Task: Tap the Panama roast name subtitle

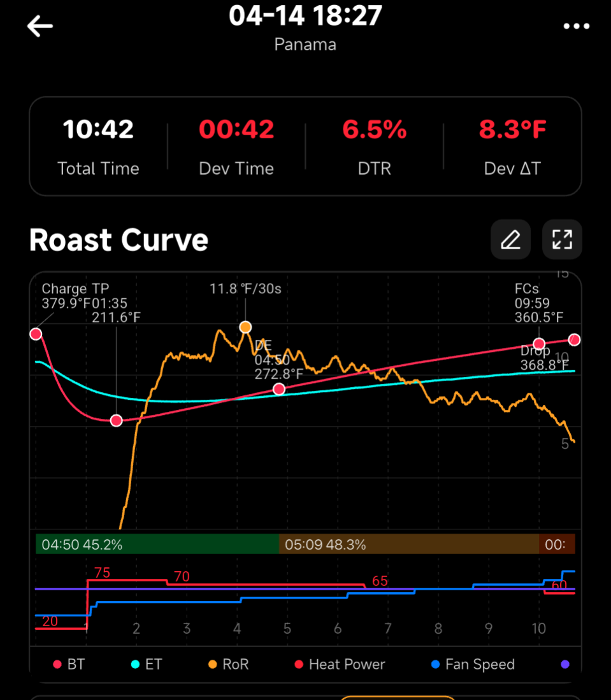Action: (x=305, y=45)
